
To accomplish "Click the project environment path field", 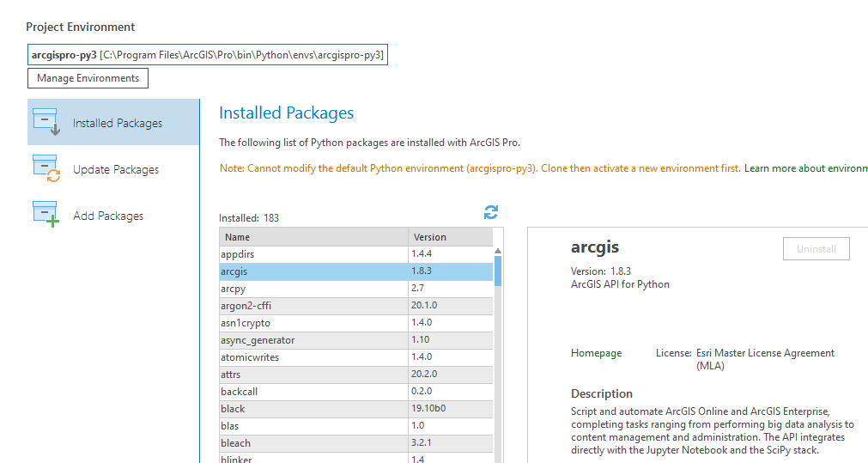I will pyautogui.click(x=208, y=55).
